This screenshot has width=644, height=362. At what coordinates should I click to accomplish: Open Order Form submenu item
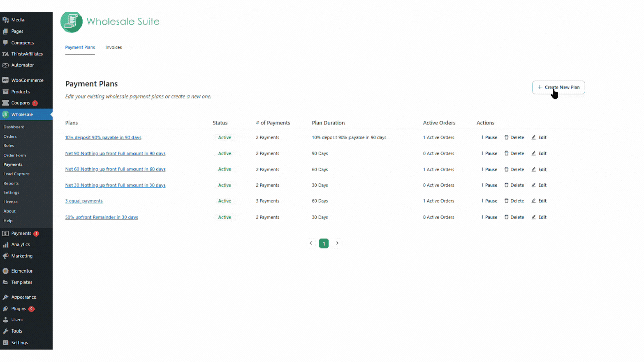15,155
